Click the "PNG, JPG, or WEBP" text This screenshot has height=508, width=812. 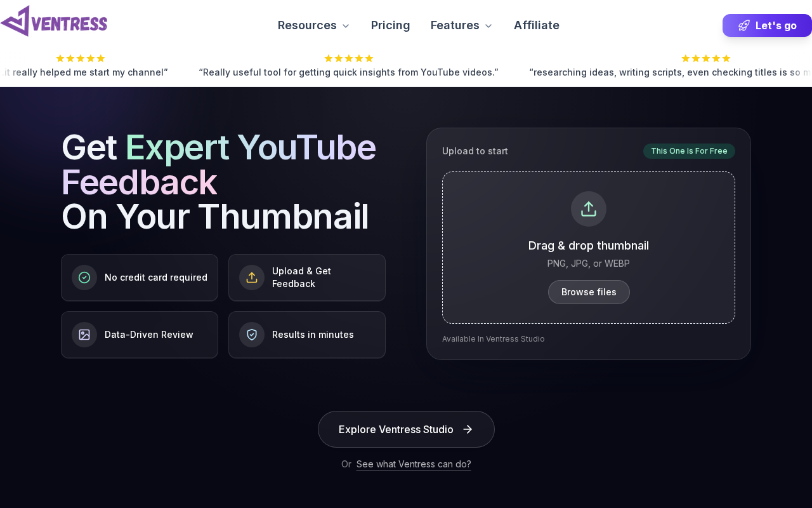pos(589,264)
